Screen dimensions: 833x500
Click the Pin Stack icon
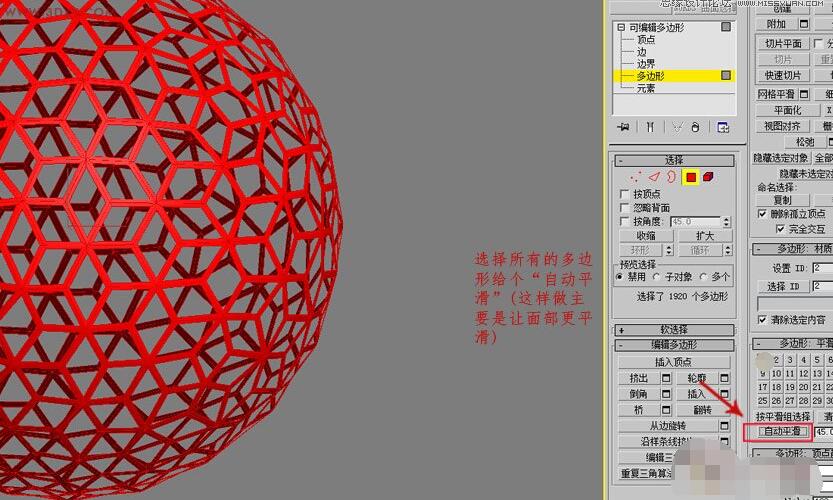click(624, 127)
